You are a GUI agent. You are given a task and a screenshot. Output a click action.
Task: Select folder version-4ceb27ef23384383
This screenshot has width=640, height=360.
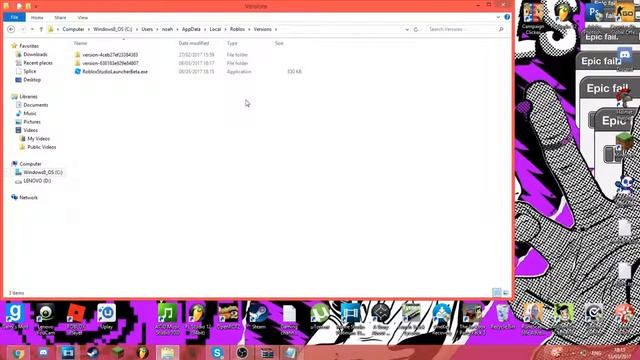pyautogui.click(x=110, y=55)
